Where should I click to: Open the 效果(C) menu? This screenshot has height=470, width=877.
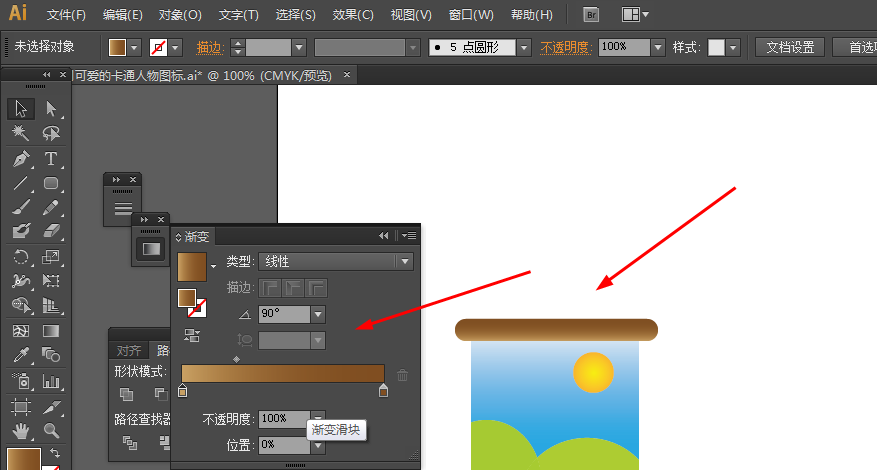pos(353,15)
